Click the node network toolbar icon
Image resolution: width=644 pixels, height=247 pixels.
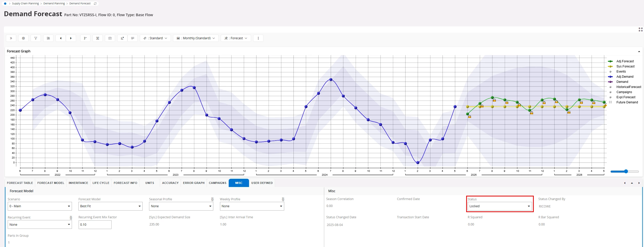pos(98,38)
